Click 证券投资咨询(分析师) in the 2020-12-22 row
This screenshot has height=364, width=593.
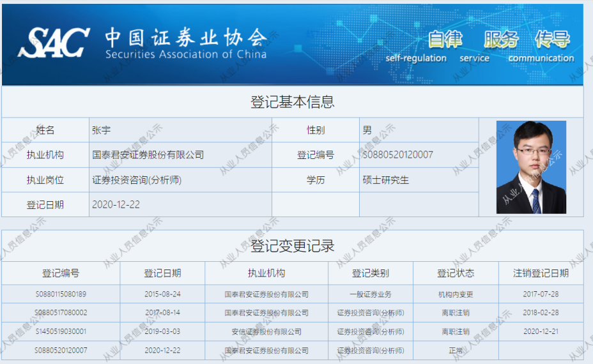(371, 351)
